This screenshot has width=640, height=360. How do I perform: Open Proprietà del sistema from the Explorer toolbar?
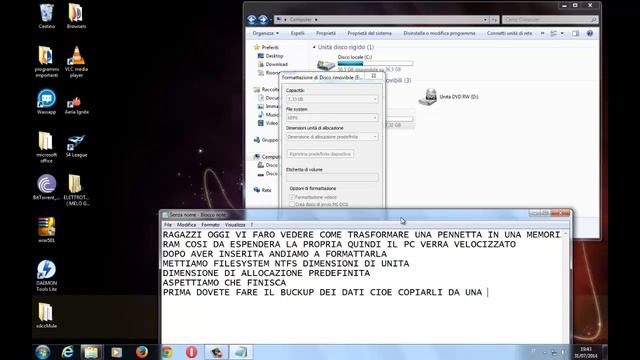[369, 33]
